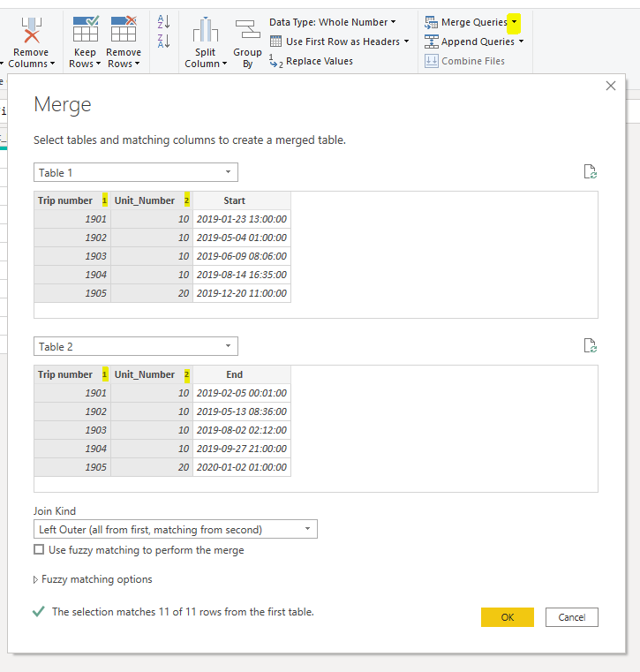The image size is (640, 672).
Task: Open the Table 2 selection dropdown
Action: click(x=136, y=346)
